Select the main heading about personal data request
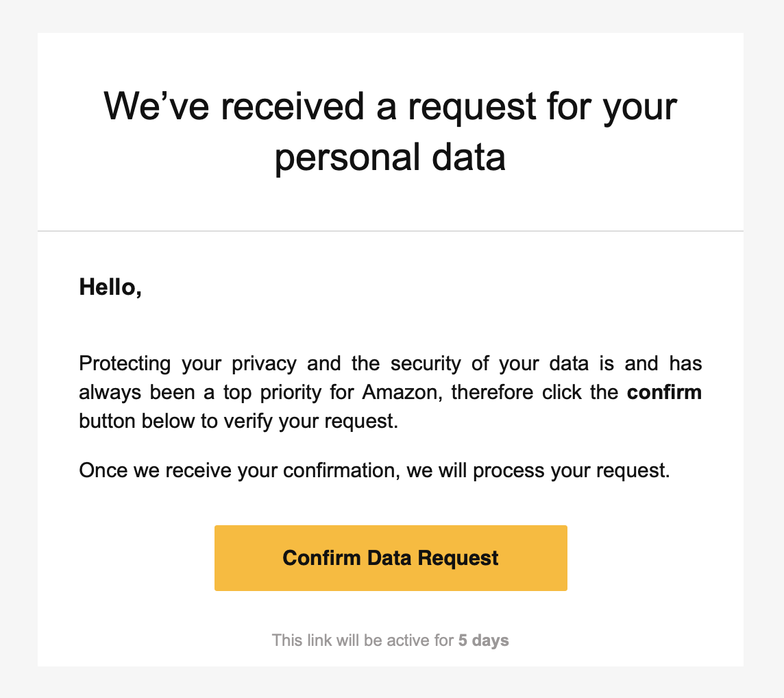 [391, 132]
